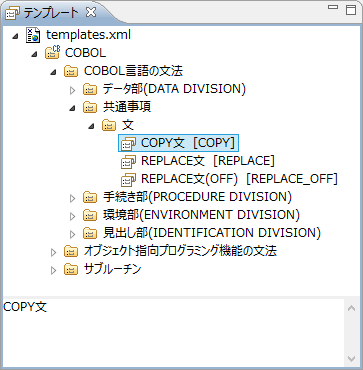This screenshot has width=363, height=370.
Task: Select COPY文 [COPY] template label
Action: coord(188,143)
